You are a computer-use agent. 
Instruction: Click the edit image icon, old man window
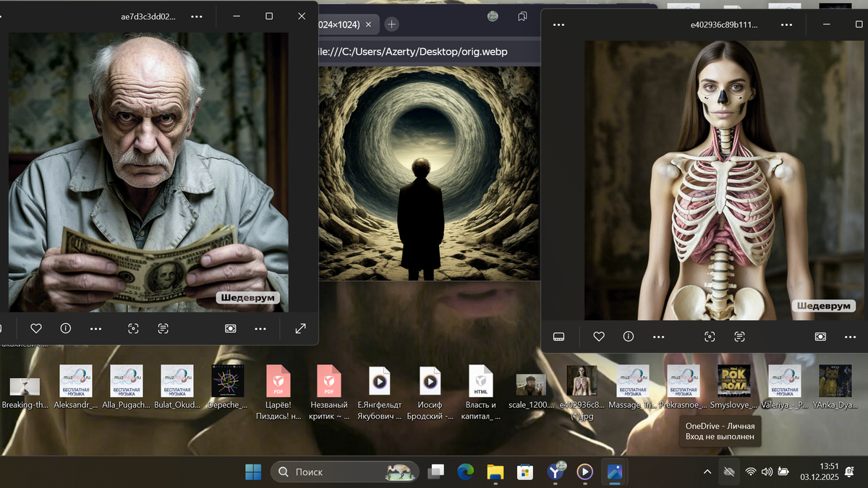[230, 328]
